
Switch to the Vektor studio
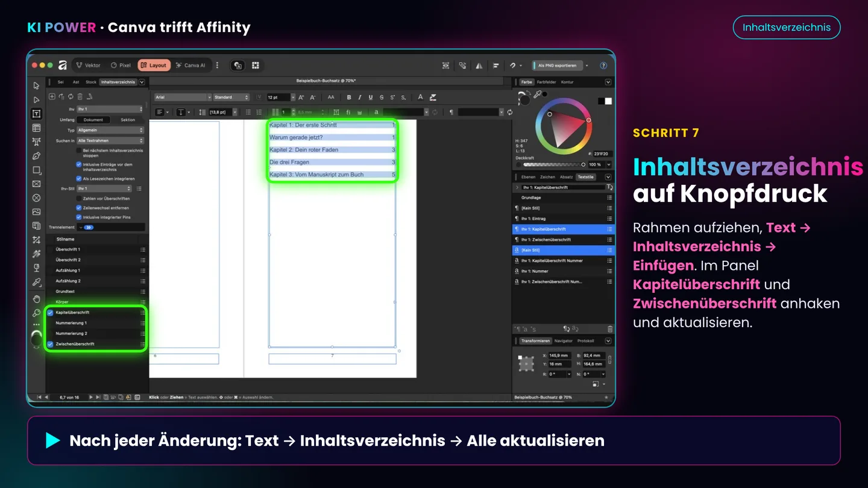pos(89,65)
